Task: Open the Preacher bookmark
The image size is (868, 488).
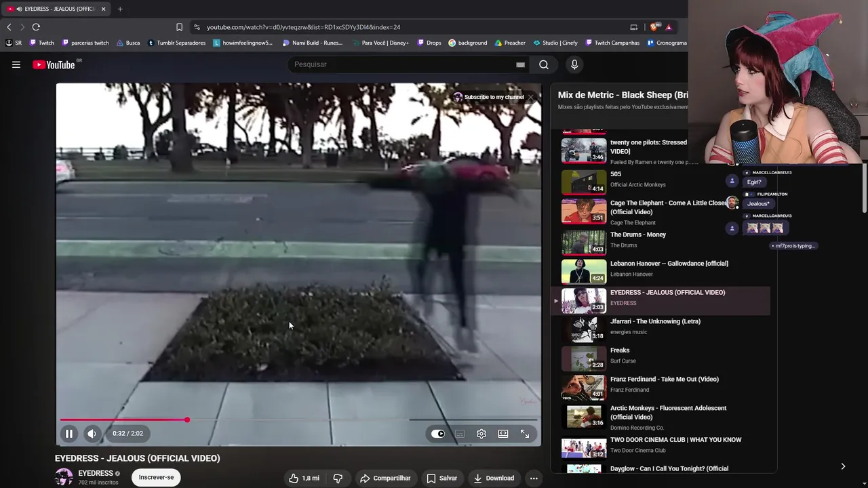Action: pos(510,43)
